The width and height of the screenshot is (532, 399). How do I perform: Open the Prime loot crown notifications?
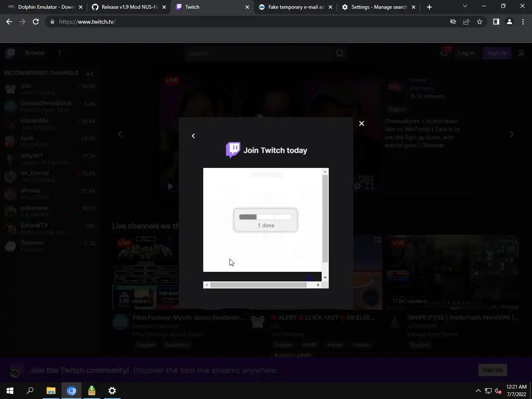click(x=444, y=53)
